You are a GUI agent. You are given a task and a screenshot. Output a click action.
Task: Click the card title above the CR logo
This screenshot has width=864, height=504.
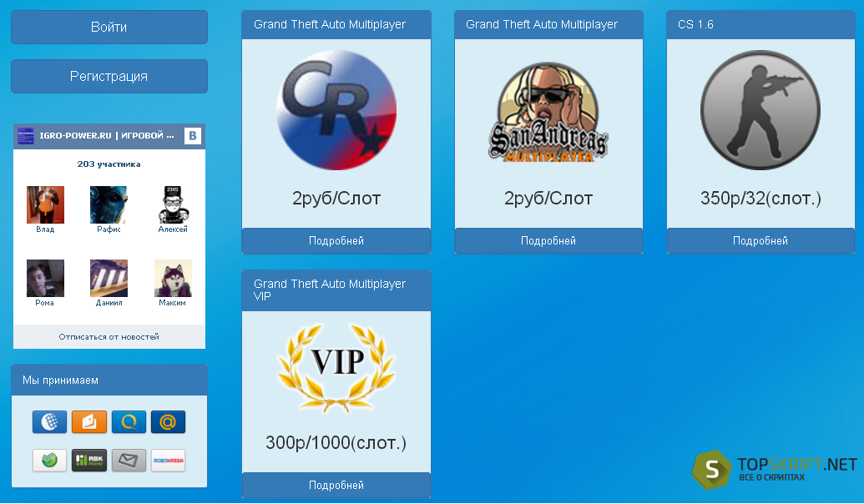[x=330, y=24]
